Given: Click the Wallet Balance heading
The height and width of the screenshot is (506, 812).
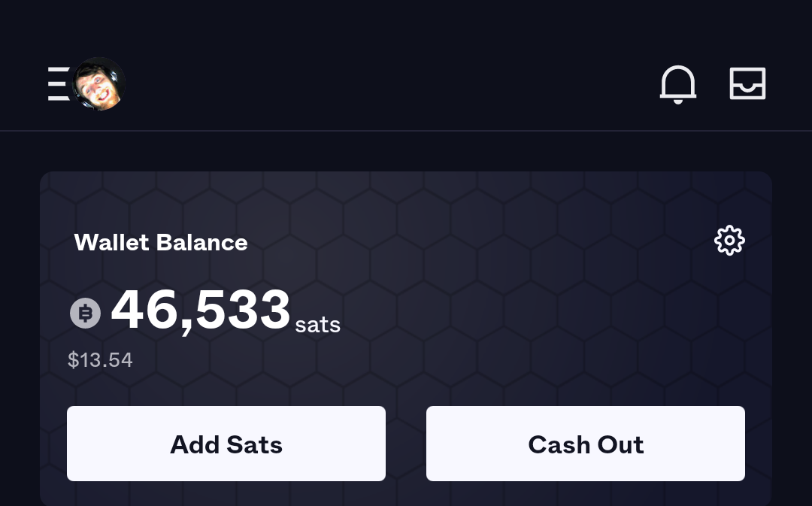Looking at the screenshot, I should coord(161,242).
